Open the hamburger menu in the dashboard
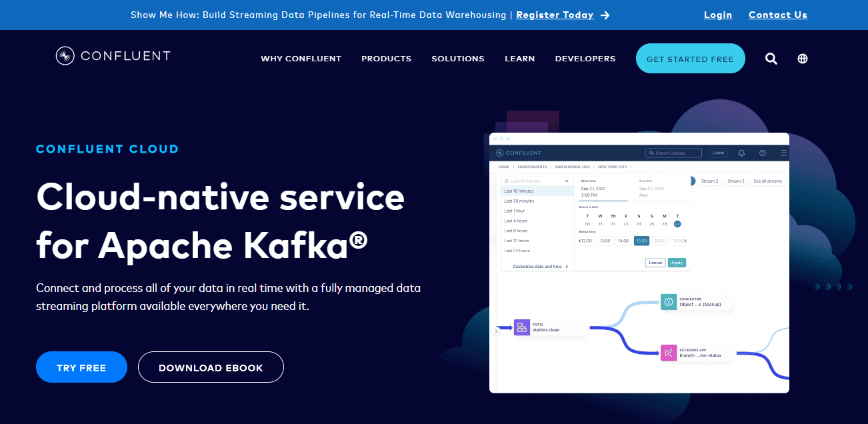 point(784,152)
